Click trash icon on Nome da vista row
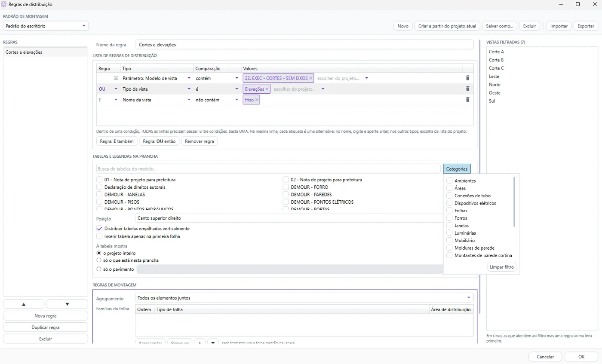 coord(467,100)
